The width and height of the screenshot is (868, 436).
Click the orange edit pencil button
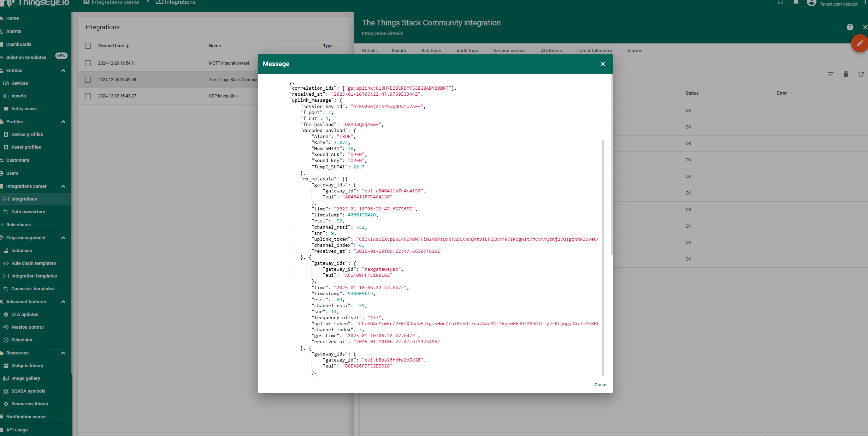(x=860, y=43)
